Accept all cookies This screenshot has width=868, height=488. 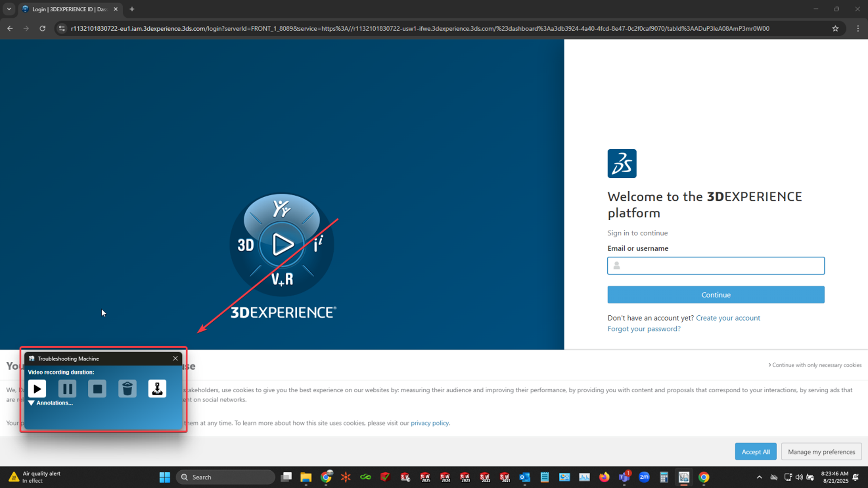pyautogui.click(x=756, y=452)
